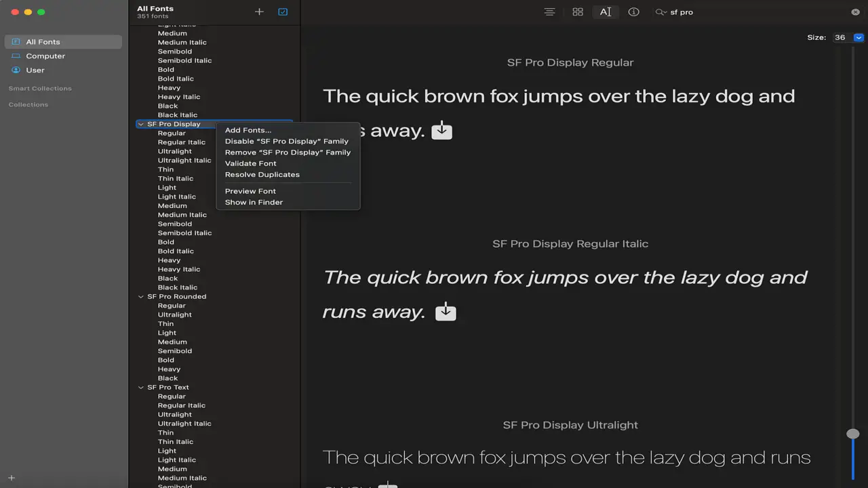Select Thin Italic under SF Pro Display
This screenshot has width=868, height=488.
(176, 179)
